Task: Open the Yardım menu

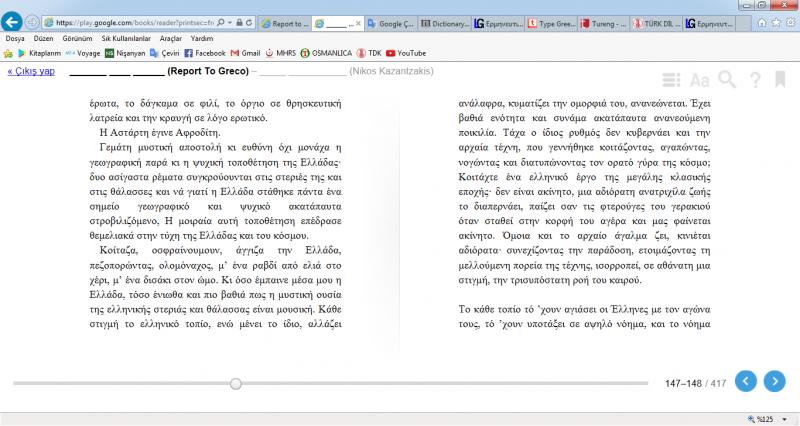Action: point(202,38)
